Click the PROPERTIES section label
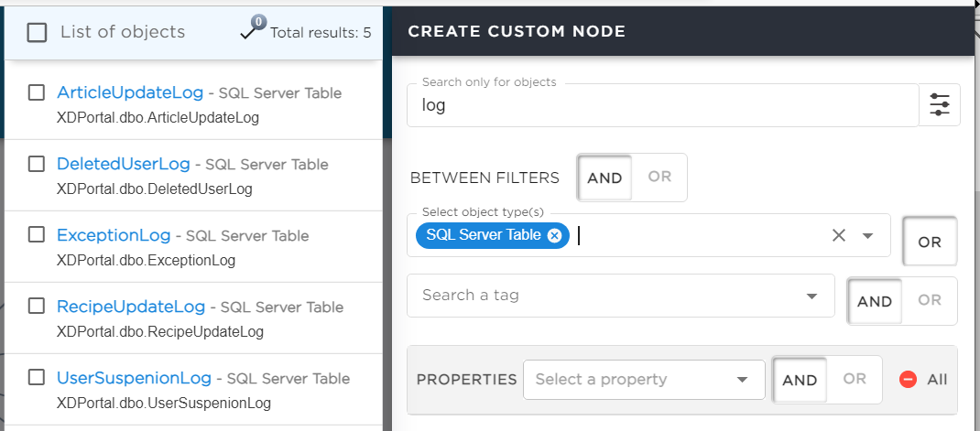 click(466, 379)
